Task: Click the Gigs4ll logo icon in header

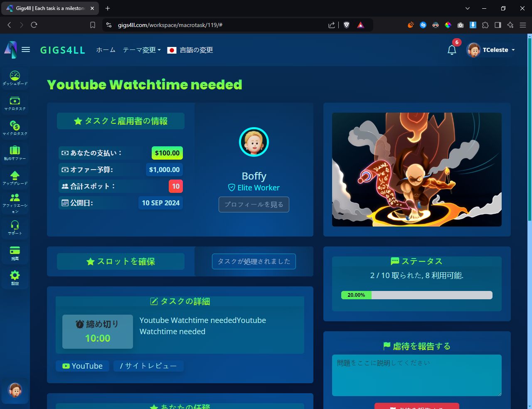Action: pos(10,50)
